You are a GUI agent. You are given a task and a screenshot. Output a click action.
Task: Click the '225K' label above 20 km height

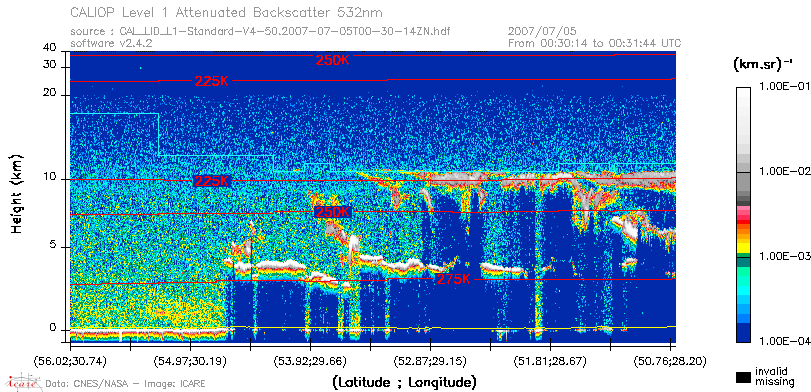[212, 81]
